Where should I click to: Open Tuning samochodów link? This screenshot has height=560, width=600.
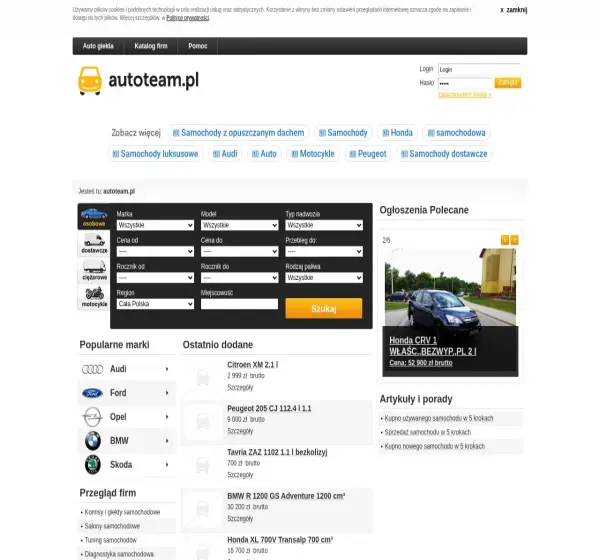pyautogui.click(x=111, y=540)
